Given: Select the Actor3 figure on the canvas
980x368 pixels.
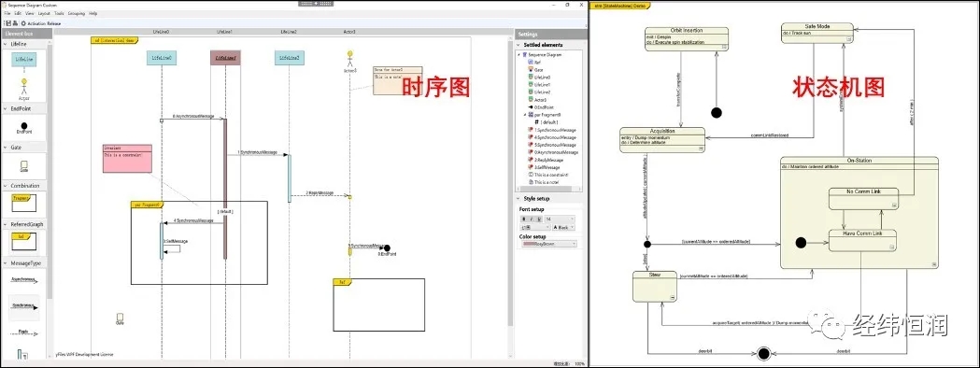Looking at the screenshot, I should click(350, 60).
